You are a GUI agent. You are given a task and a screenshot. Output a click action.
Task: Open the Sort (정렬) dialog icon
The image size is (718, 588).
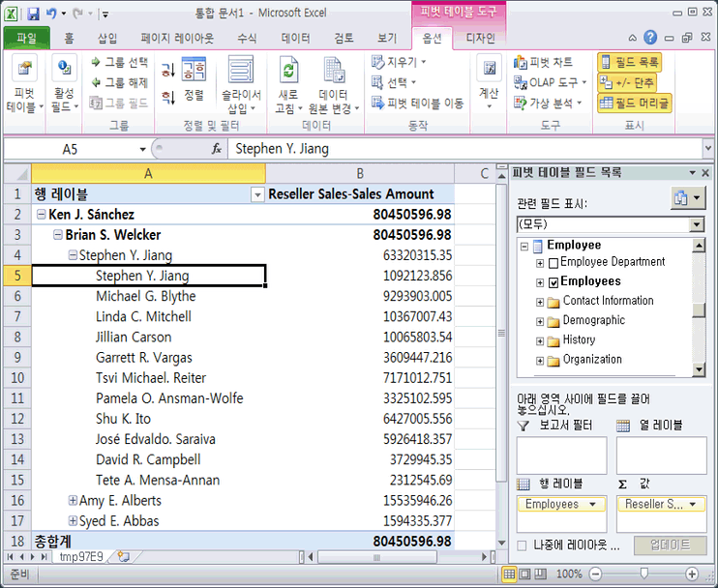pos(194,78)
